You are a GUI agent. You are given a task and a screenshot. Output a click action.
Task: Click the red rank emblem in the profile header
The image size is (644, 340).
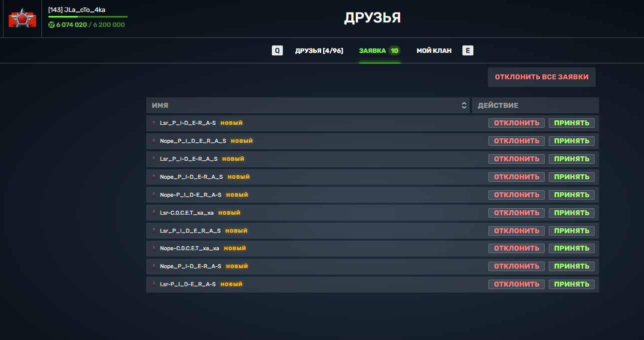pos(22,18)
